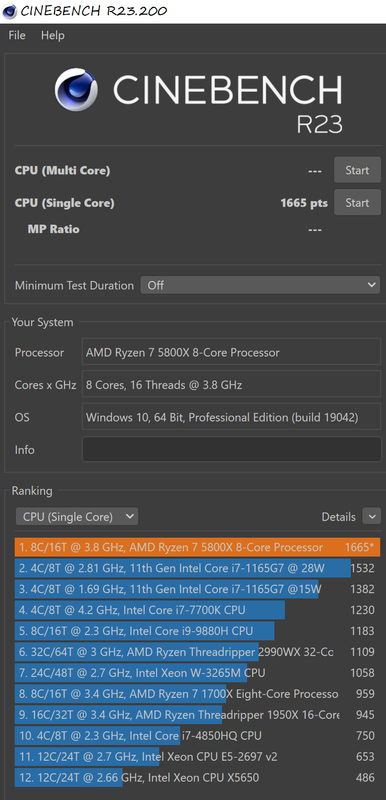Select the i7-1165G7 @15W ranking row
Screen dimensions: 386x800
pos(197,589)
